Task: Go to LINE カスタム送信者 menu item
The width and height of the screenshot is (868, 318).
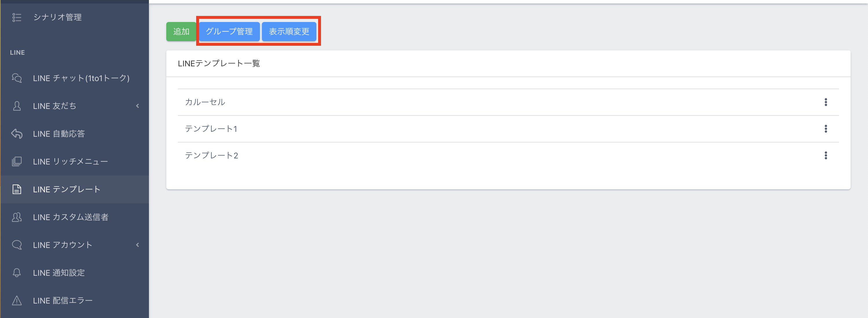Action: coord(71,217)
